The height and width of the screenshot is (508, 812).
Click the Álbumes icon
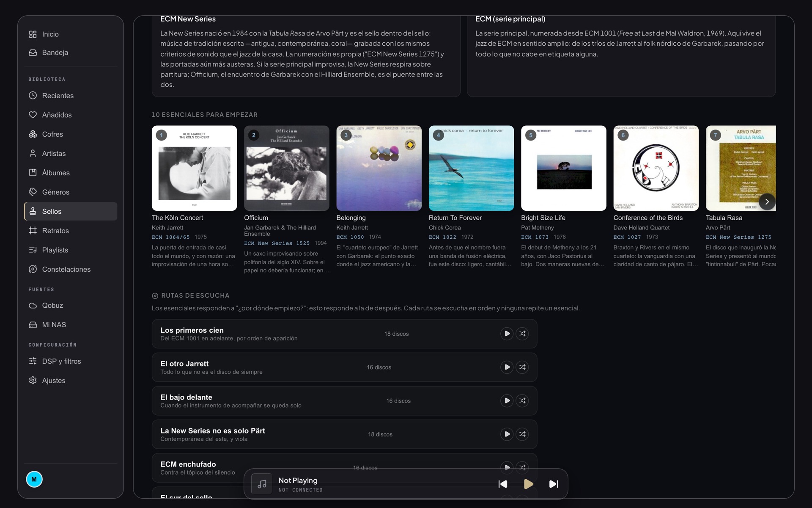point(33,173)
